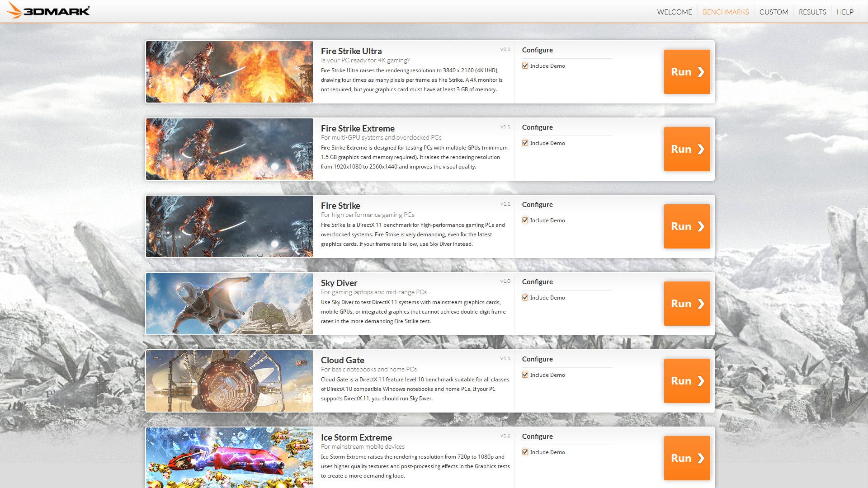Click the Cloud Gate space station thumbnail
The image size is (868, 488).
(229, 381)
